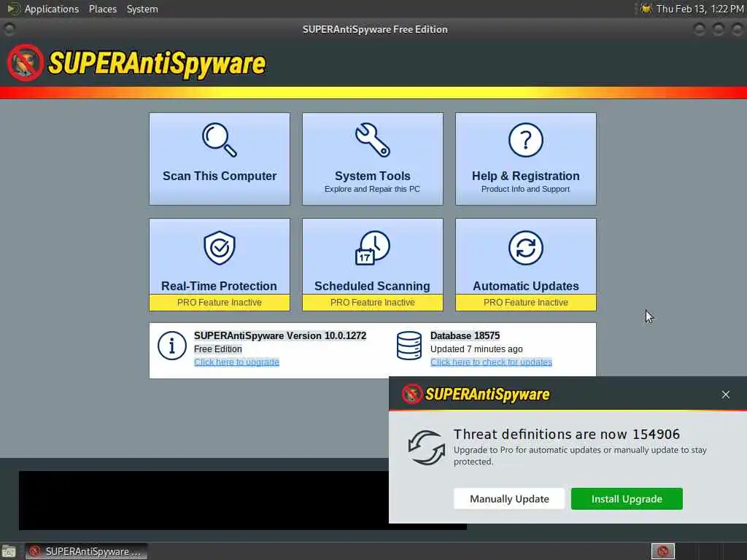Click the SUPERAntiSpyware bug logo in header

point(26,63)
